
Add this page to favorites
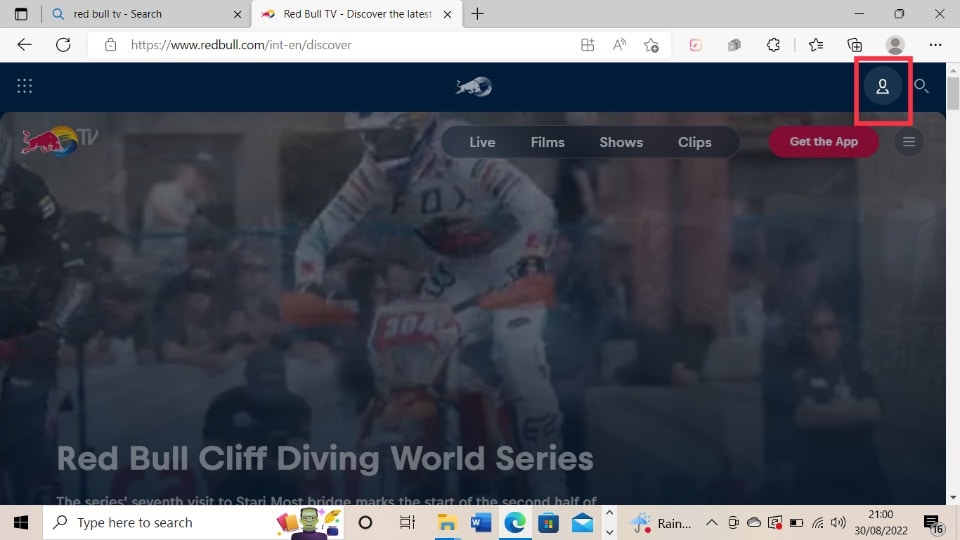tap(651, 45)
